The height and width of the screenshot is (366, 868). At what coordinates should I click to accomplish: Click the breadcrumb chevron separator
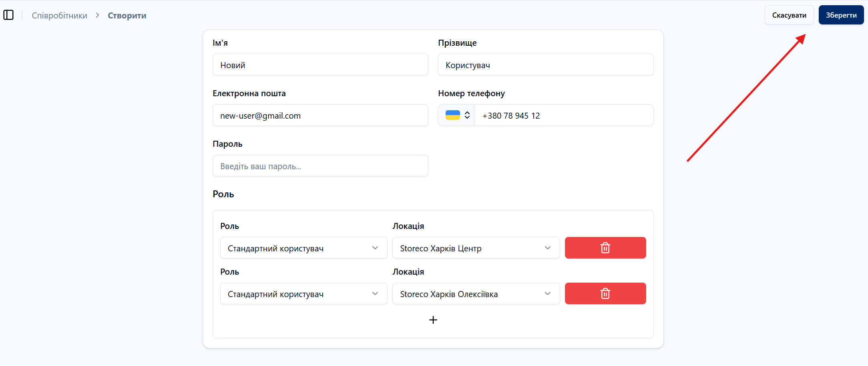[97, 15]
